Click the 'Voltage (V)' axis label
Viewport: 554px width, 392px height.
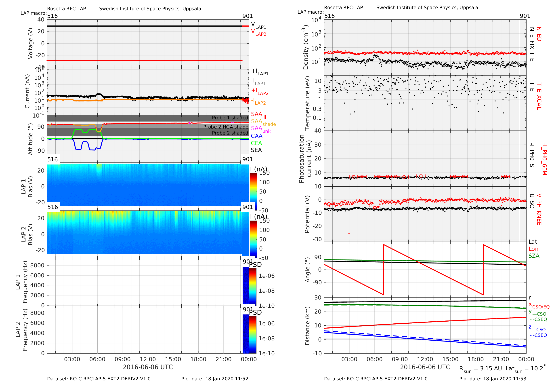pyautogui.click(x=30, y=43)
